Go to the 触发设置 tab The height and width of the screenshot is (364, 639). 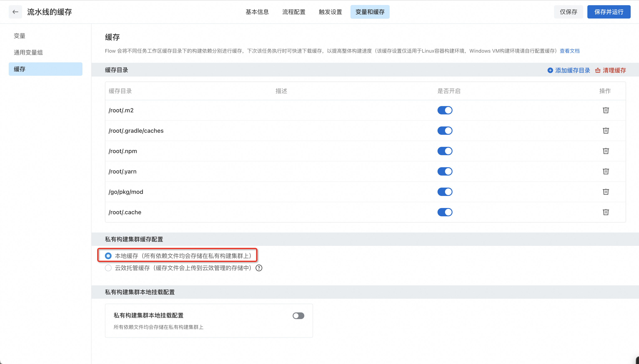pyautogui.click(x=330, y=12)
